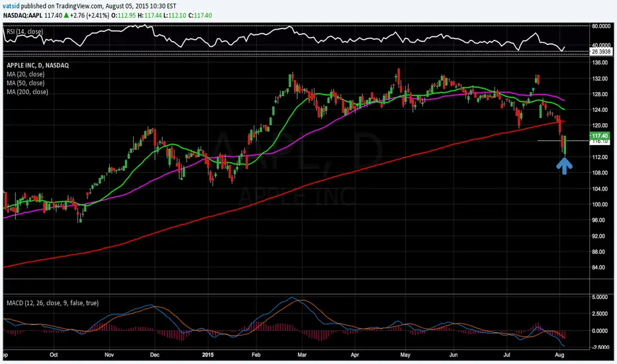This screenshot has width=617, height=364.
Task: Click the 112.00 price axis label
Action: point(600,157)
